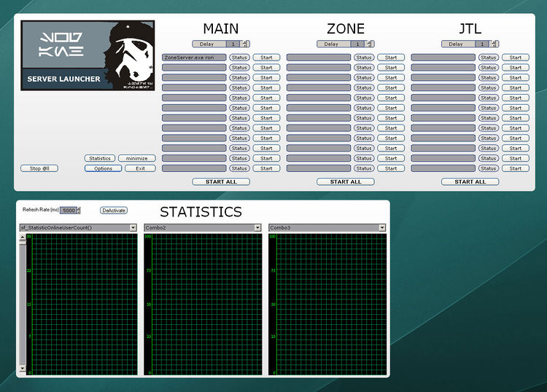Expand the sf_StatisticOnlineUserCount() dropdown
547x392 pixels.
tap(133, 228)
